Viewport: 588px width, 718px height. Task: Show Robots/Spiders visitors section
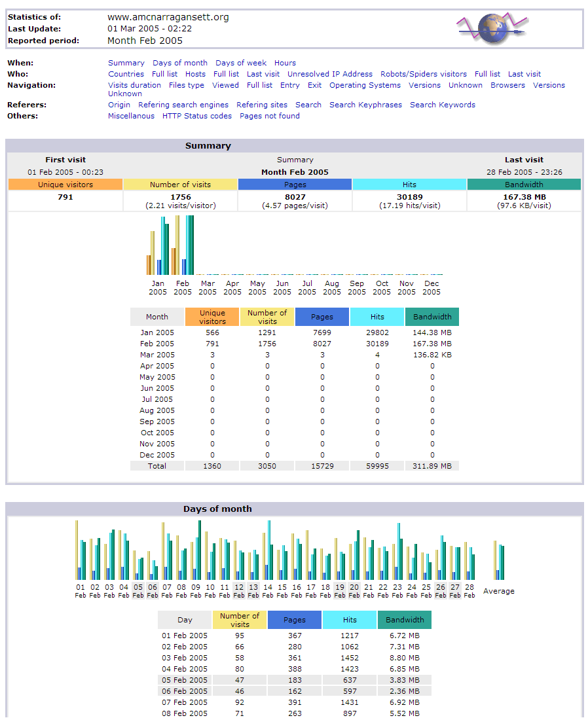click(424, 74)
